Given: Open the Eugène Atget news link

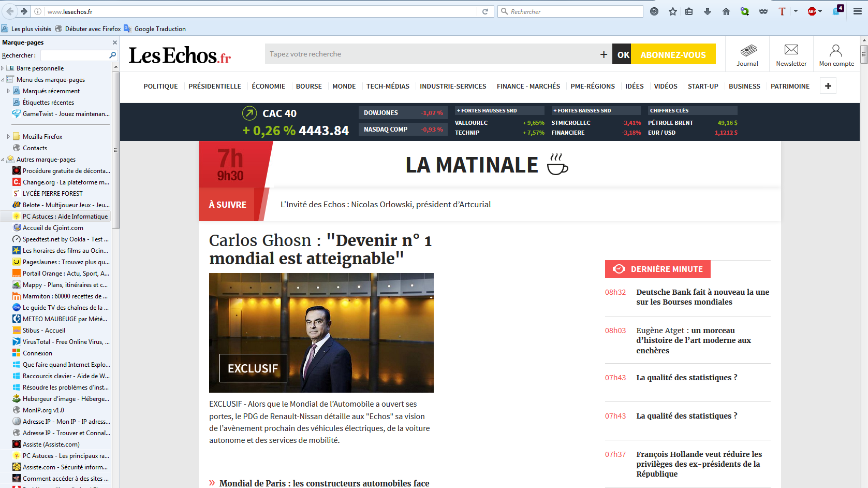Looking at the screenshot, I should tap(694, 340).
